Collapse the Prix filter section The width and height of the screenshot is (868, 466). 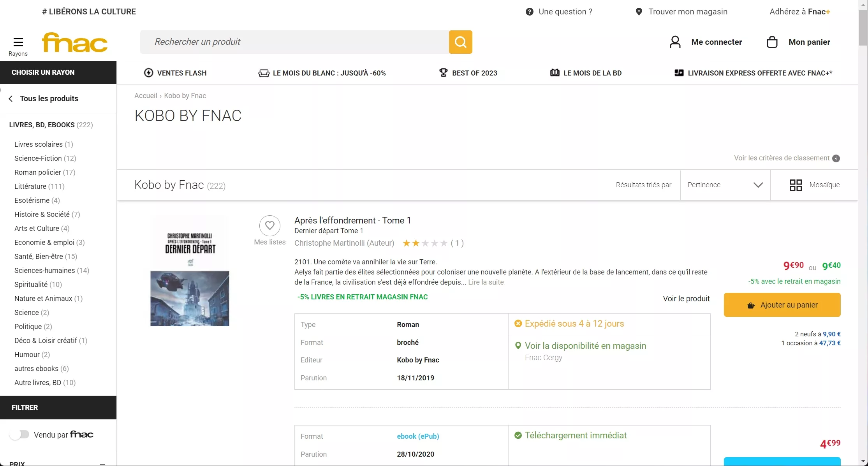pyautogui.click(x=102, y=463)
